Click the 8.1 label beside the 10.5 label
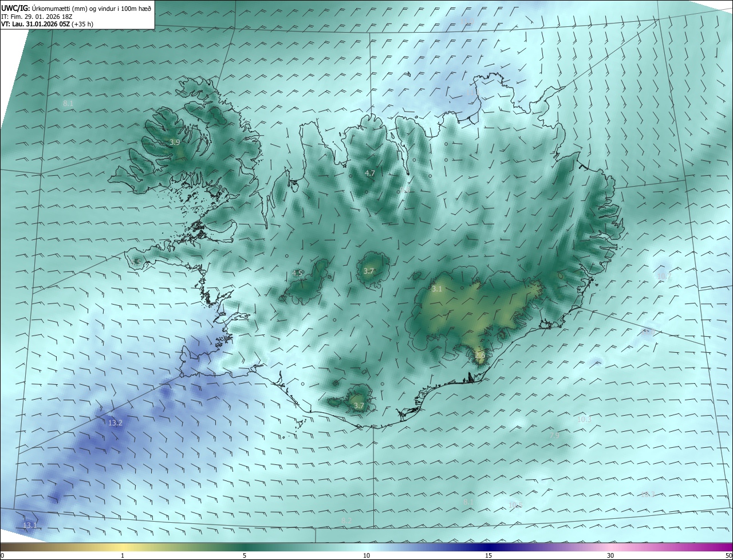 [468, 502]
